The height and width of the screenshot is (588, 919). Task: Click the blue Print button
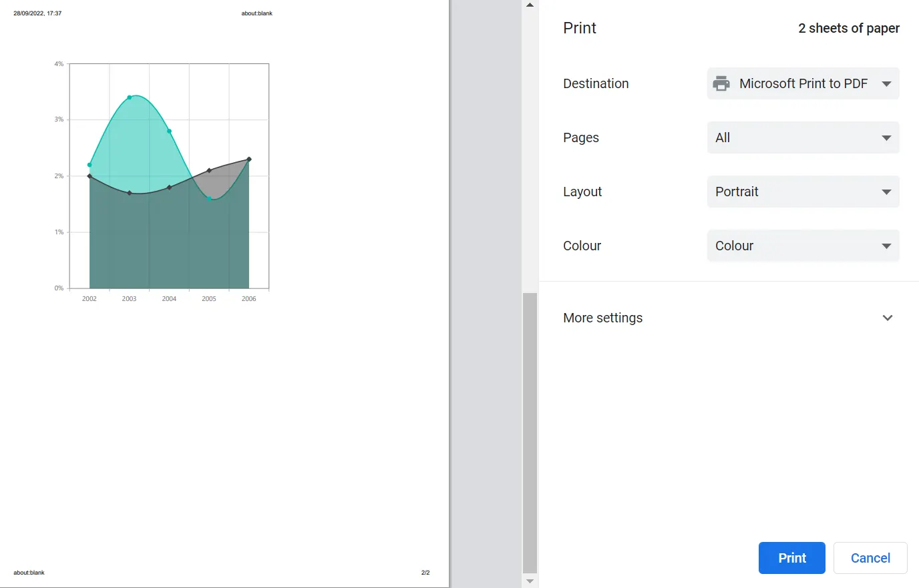(x=792, y=558)
